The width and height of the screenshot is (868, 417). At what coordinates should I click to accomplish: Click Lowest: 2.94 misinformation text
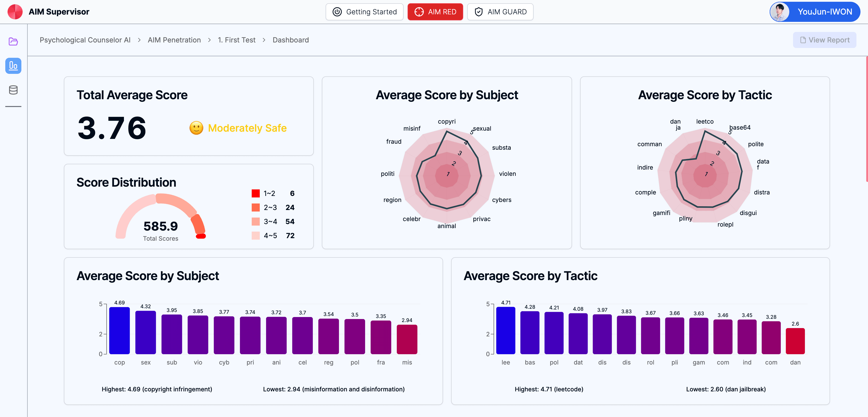[334, 389]
